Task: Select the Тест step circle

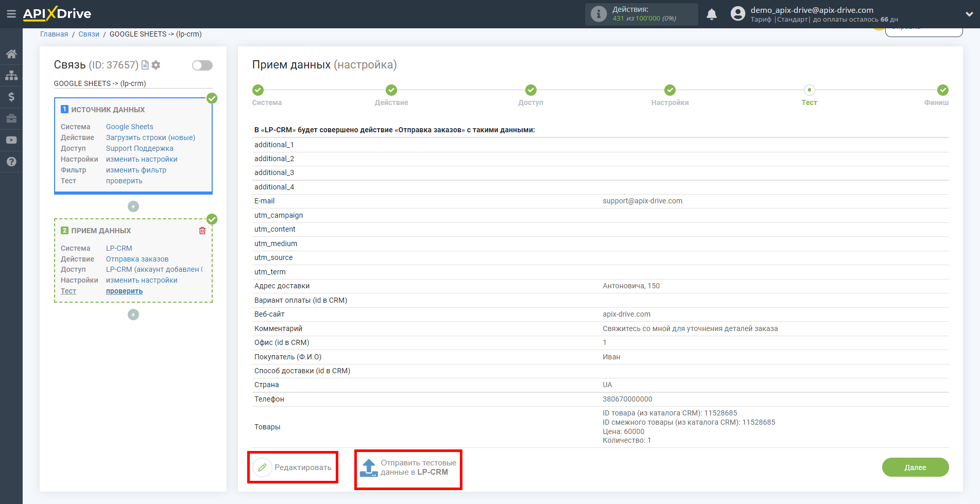Action: pyautogui.click(x=810, y=90)
